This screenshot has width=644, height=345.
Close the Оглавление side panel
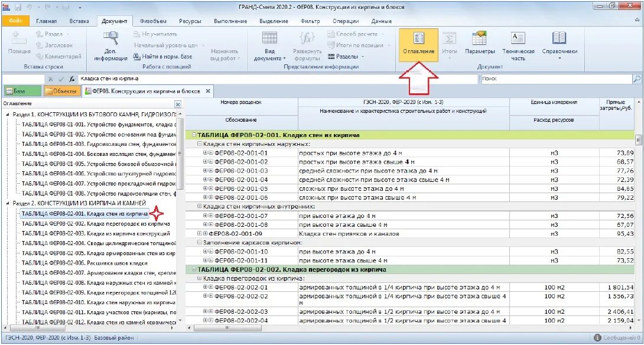coord(177,105)
